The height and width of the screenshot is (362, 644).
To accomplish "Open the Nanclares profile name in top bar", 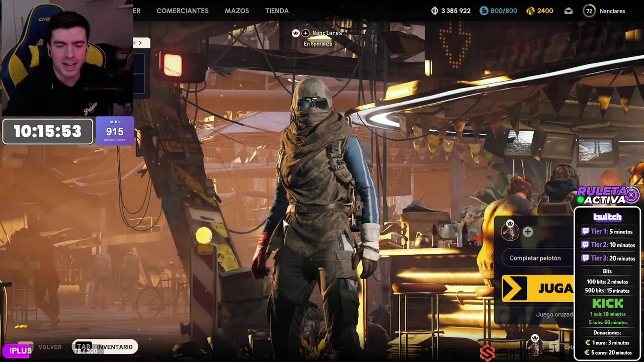I will [x=612, y=11].
